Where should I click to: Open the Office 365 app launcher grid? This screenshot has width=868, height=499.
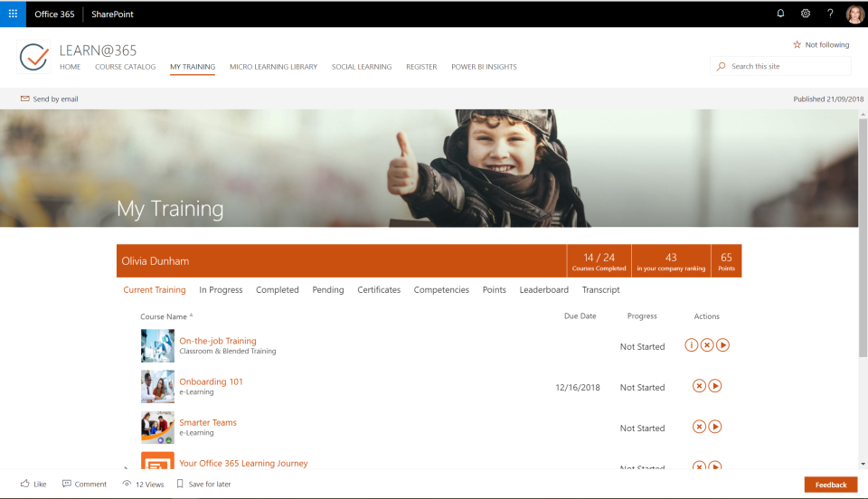[x=13, y=14]
